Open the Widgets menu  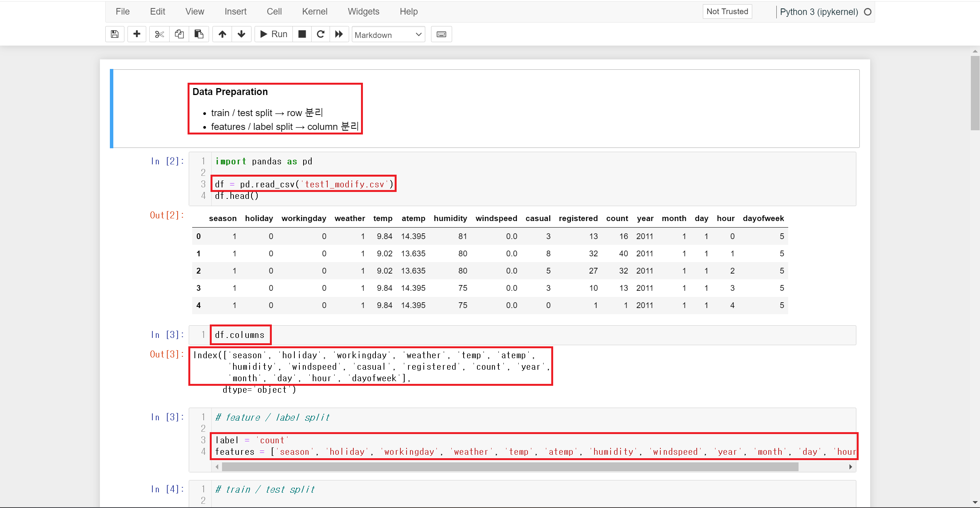pos(363,11)
